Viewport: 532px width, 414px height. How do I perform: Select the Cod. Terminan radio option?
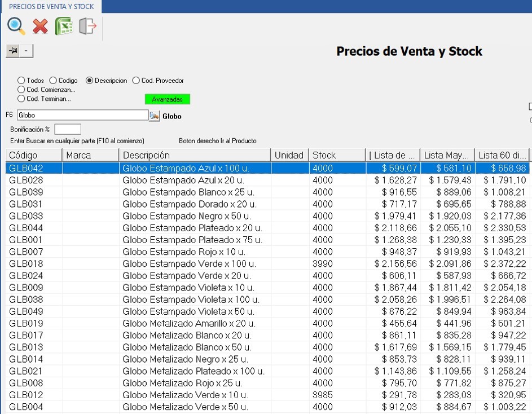pos(21,99)
